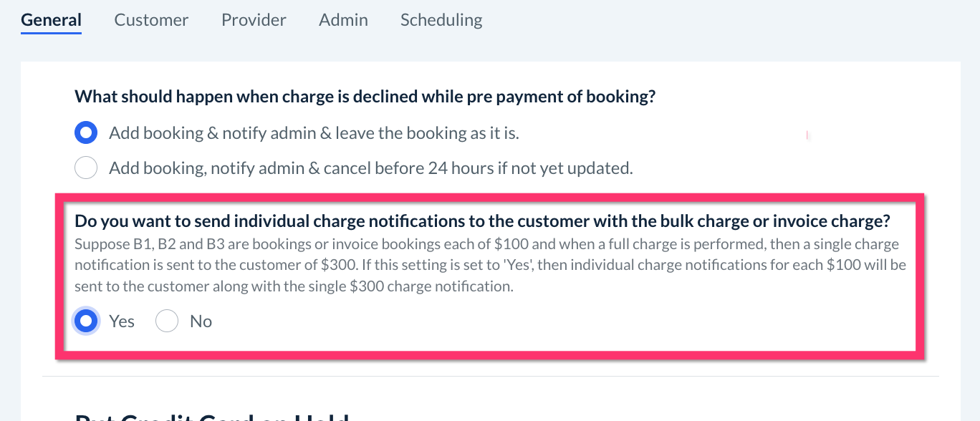This screenshot has width=980, height=421.
Task: Open the Provider tab
Action: tap(254, 20)
